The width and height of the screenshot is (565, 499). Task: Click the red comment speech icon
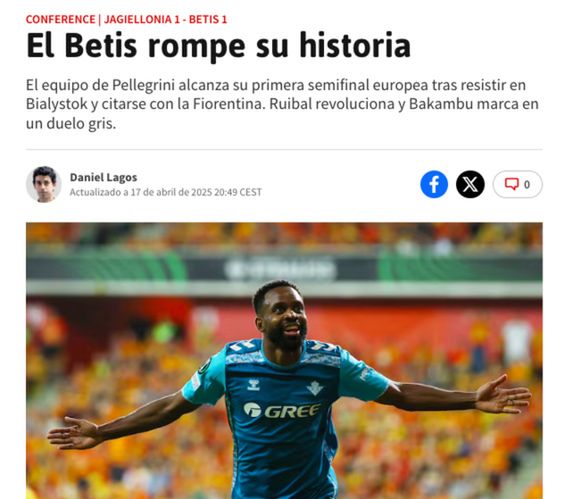[511, 184]
